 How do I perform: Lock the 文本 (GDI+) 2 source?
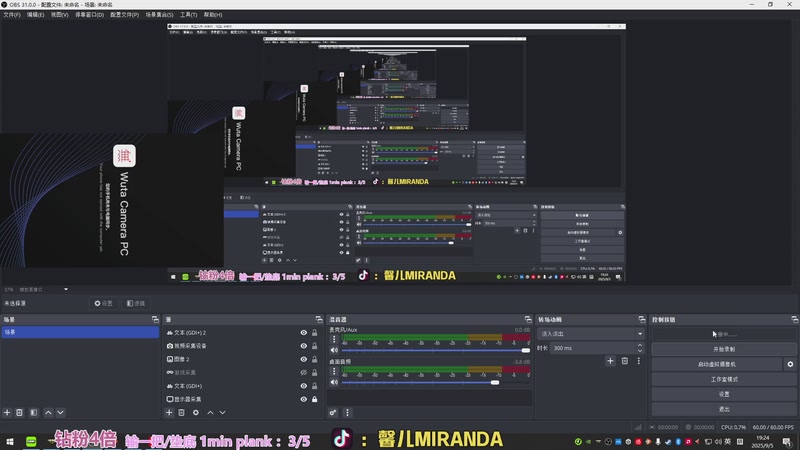click(314, 333)
